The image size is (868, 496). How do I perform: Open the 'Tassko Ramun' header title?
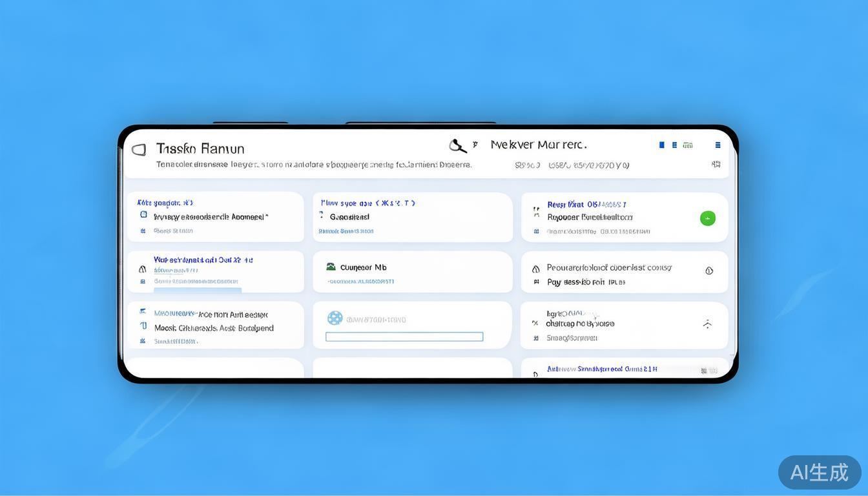(200, 149)
